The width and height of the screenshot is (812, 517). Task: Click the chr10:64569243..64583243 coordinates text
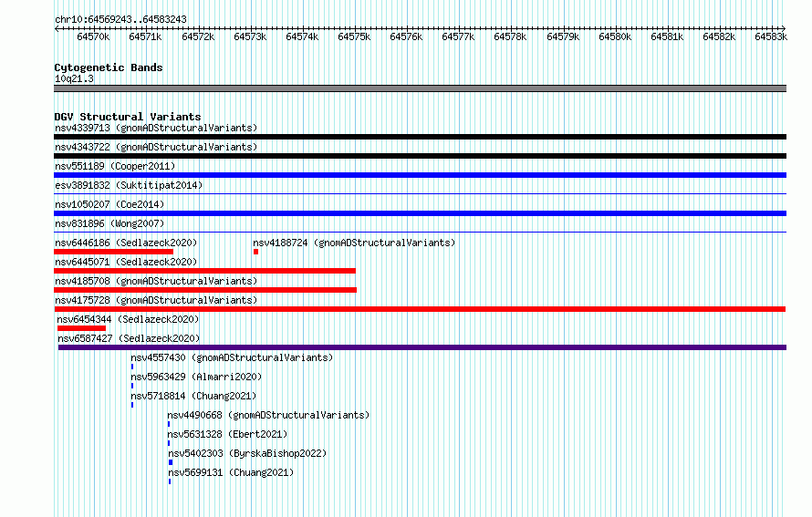pyautogui.click(x=120, y=19)
